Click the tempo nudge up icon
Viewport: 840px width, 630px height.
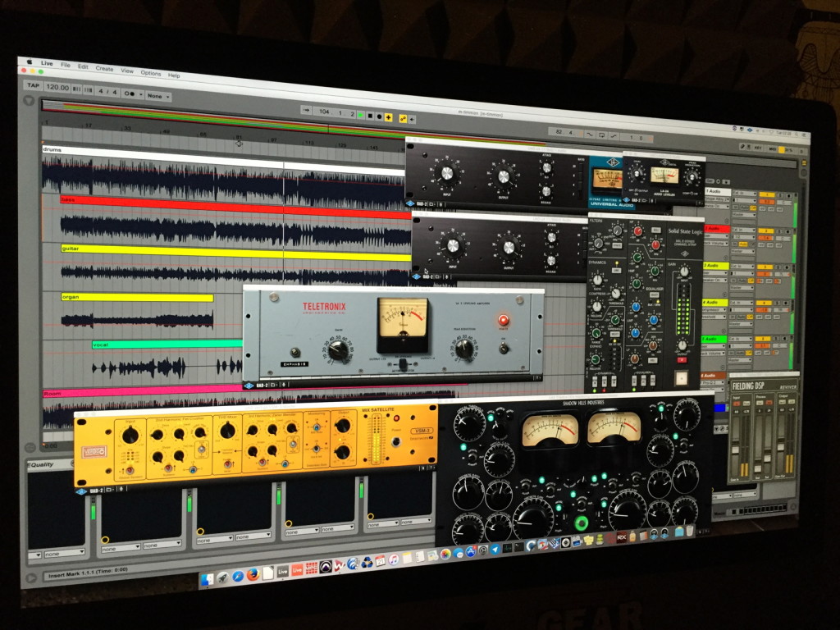tap(89, 90)
